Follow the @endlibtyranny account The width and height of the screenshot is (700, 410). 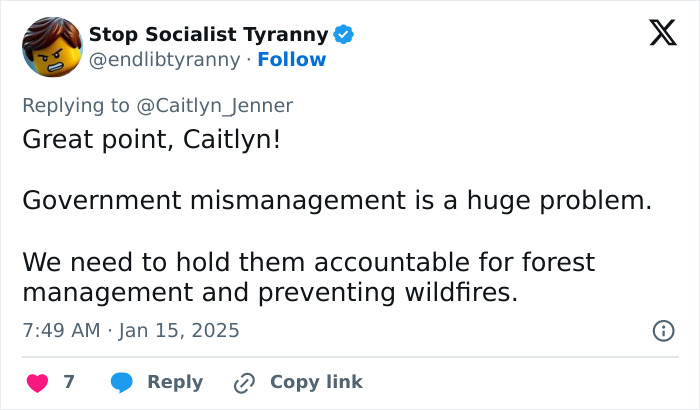point(292,59)
